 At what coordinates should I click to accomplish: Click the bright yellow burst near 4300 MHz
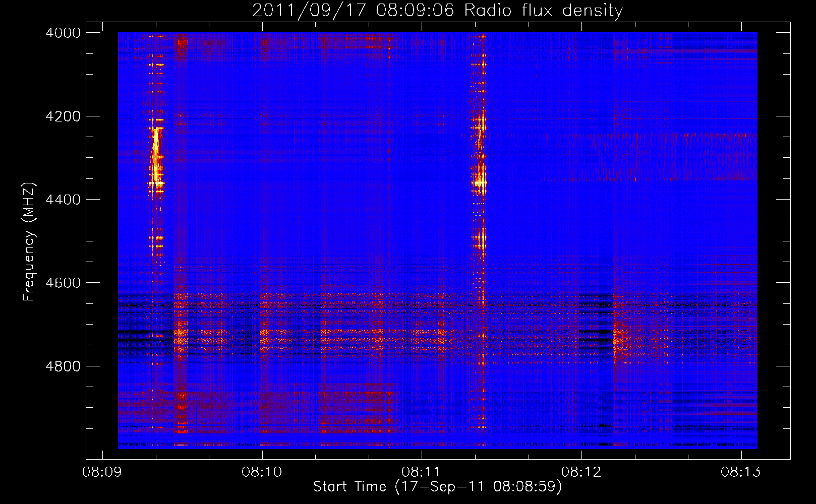(x=156, y=156)
